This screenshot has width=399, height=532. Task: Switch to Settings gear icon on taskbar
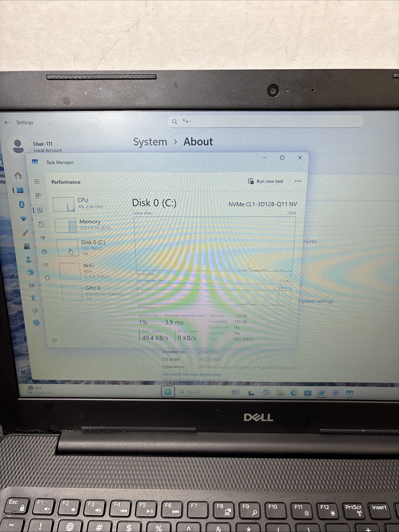pos(335,393)
